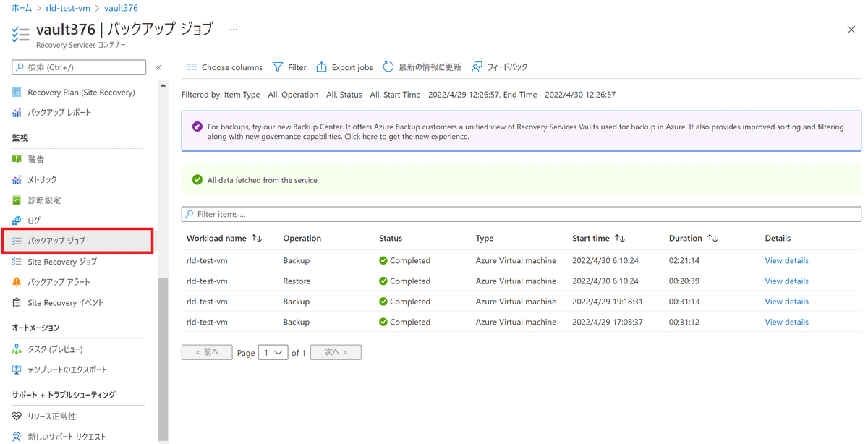868x444 pixels.
Task: Click the 警告 alert icon in sidebar
Action: pos(17,159)
